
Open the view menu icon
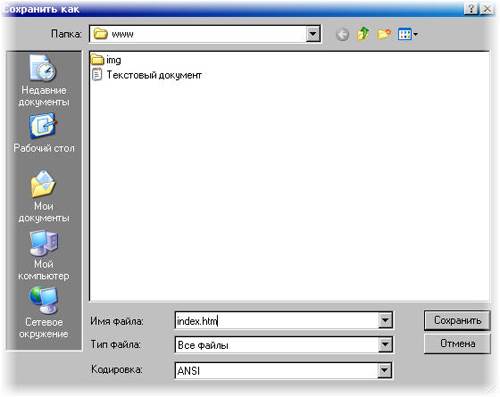point(407,34)
